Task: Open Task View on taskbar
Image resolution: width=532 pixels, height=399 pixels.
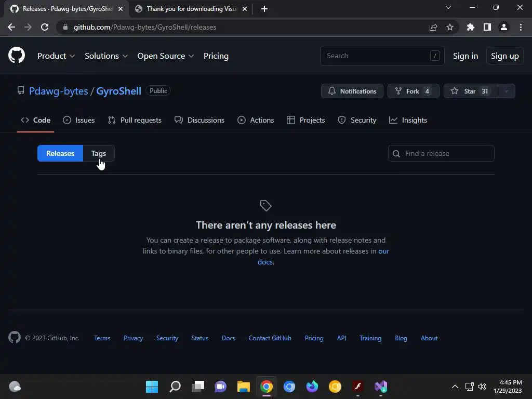Action: coord(198,387)
